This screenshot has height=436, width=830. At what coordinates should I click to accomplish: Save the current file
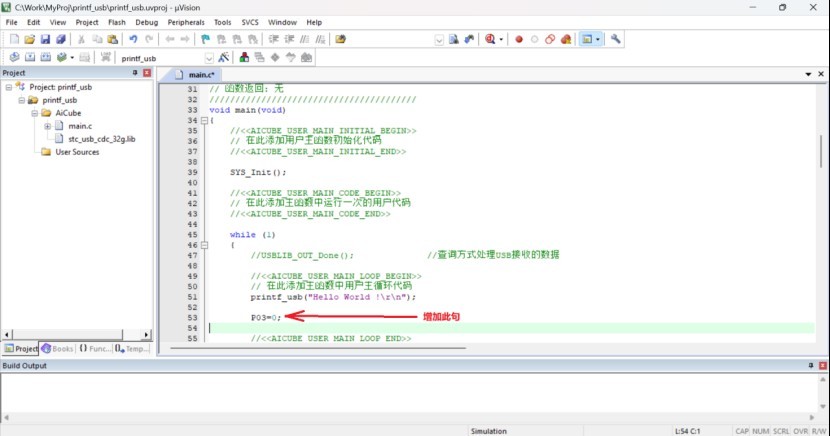pyautogui.click(x=45, y=39)
